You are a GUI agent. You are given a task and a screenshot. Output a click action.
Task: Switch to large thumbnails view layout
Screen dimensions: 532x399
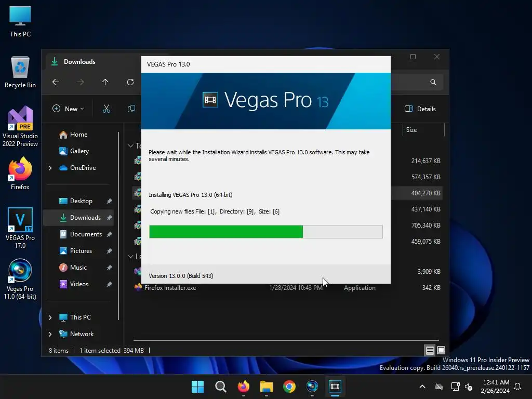(441, 350)
